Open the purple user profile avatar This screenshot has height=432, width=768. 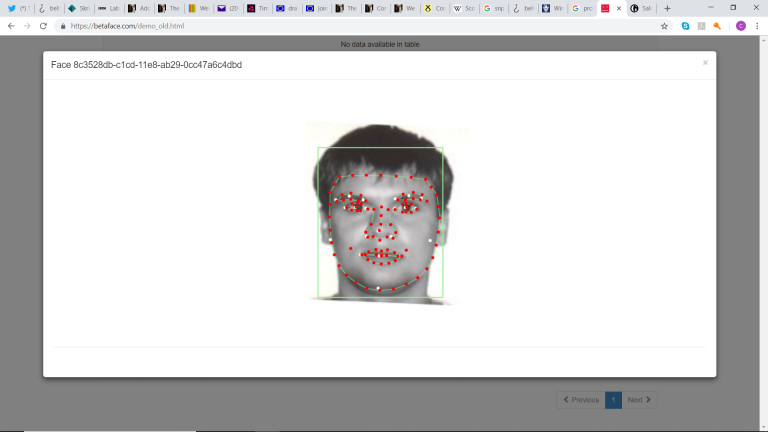[741, 26]
